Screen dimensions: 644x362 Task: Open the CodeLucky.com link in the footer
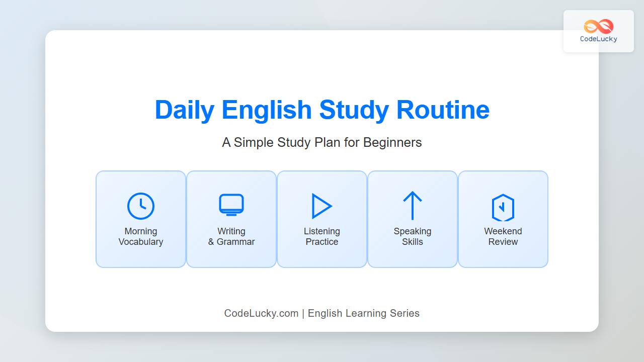pos(261,313)
